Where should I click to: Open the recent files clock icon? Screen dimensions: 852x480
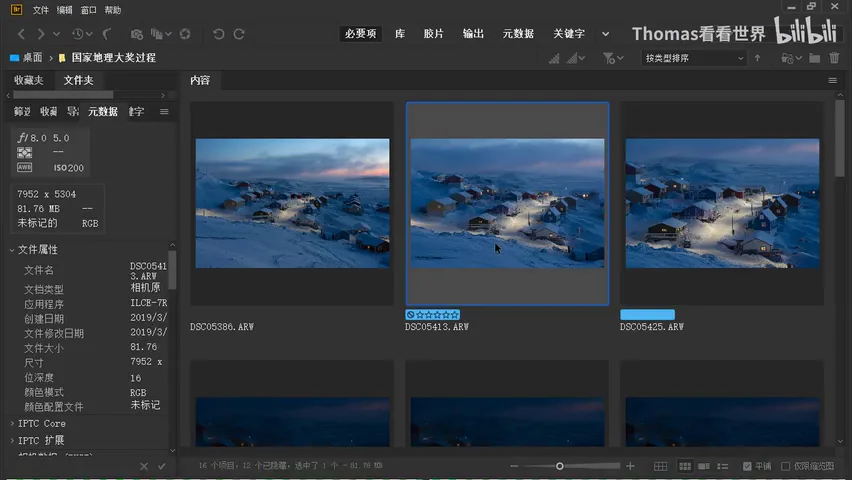[x=78, y=34]
